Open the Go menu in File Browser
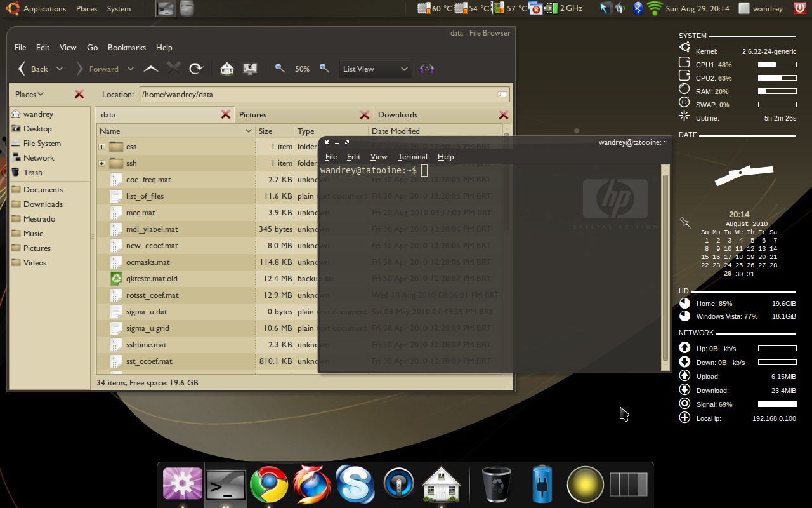This screenshot has height=508, width=812. (92, 47)
